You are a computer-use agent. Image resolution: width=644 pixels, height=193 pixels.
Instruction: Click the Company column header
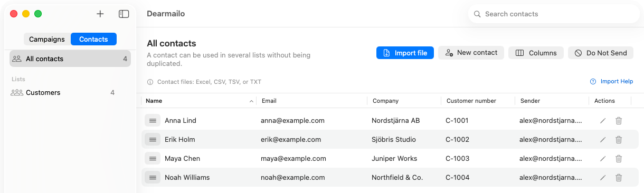point(404,101)
